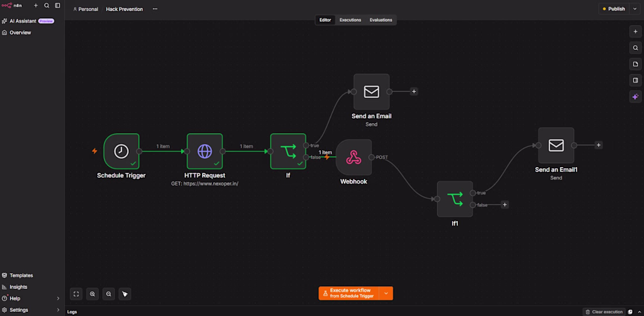644x316 pixels.
Task: Select the Schedule Trigger clock node
Action: coord(121,151)
